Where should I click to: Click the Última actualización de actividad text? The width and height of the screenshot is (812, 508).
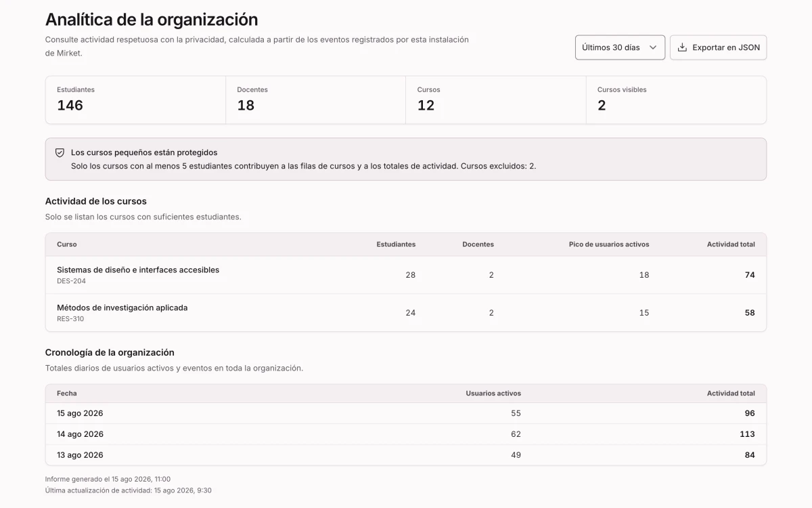(x=129, y=490)
